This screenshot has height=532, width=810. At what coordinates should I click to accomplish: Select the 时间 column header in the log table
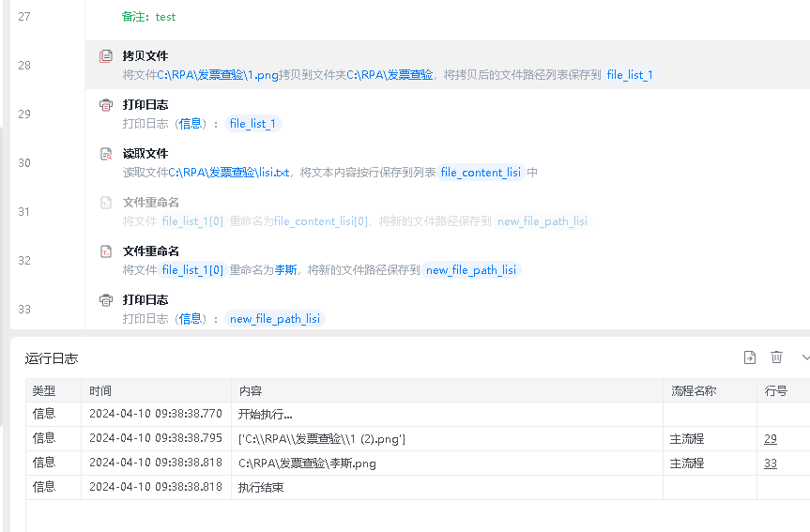click(100, 390)
